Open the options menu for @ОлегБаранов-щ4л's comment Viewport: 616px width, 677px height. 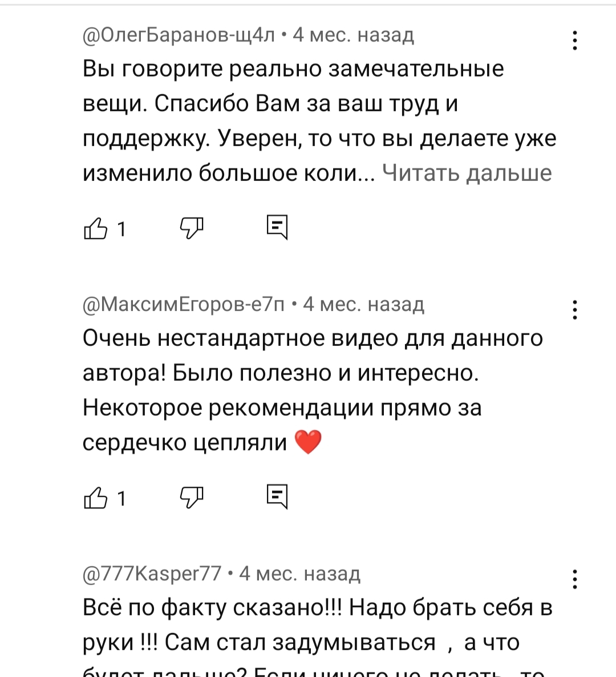click(575, 41)
